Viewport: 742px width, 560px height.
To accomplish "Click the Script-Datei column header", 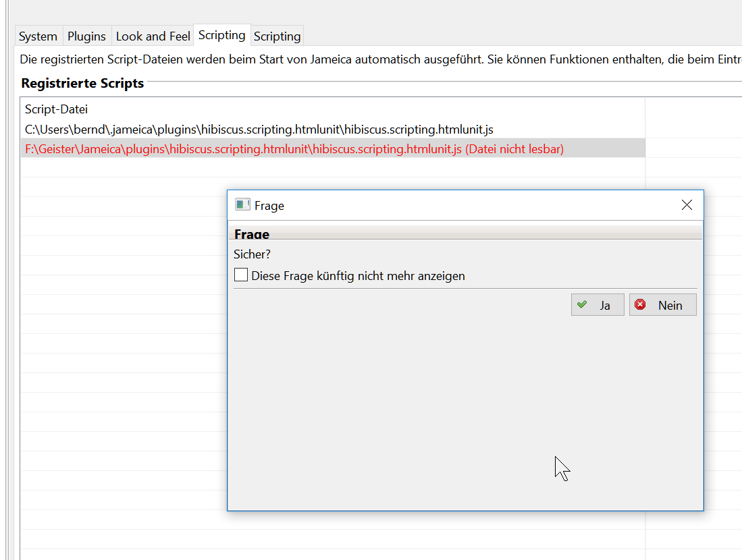I will coord(57,109).
